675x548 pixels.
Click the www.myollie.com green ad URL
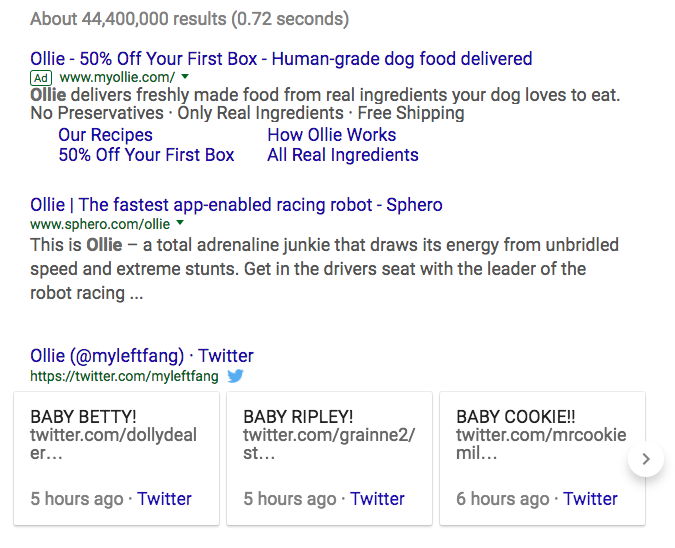pos(117,78)
